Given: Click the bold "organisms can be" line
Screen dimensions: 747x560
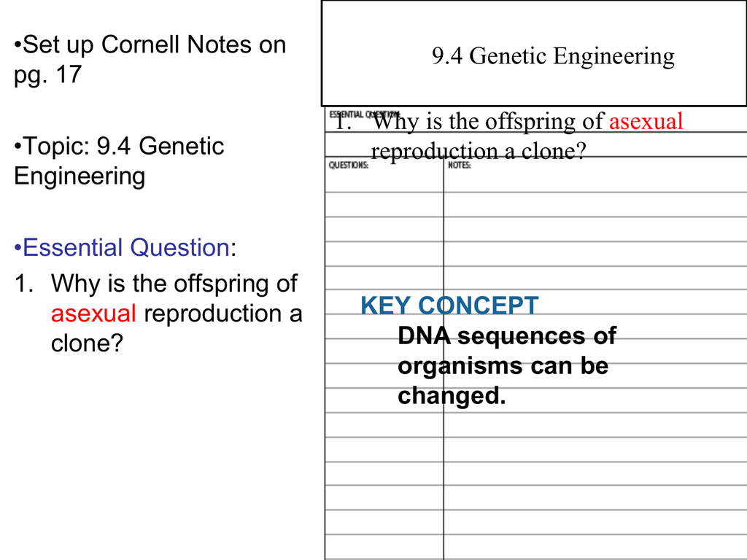Looking at the screenshot, I should 503,366.
